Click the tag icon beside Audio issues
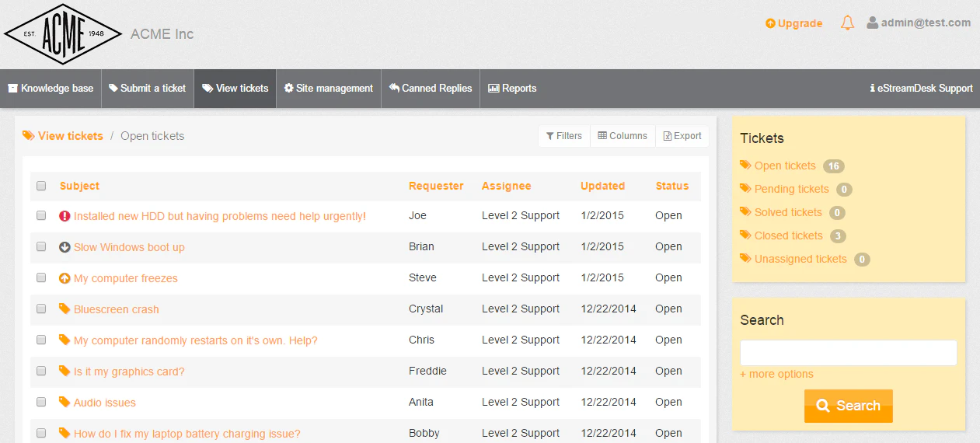 pyautogui.click(x=65, y=402)
